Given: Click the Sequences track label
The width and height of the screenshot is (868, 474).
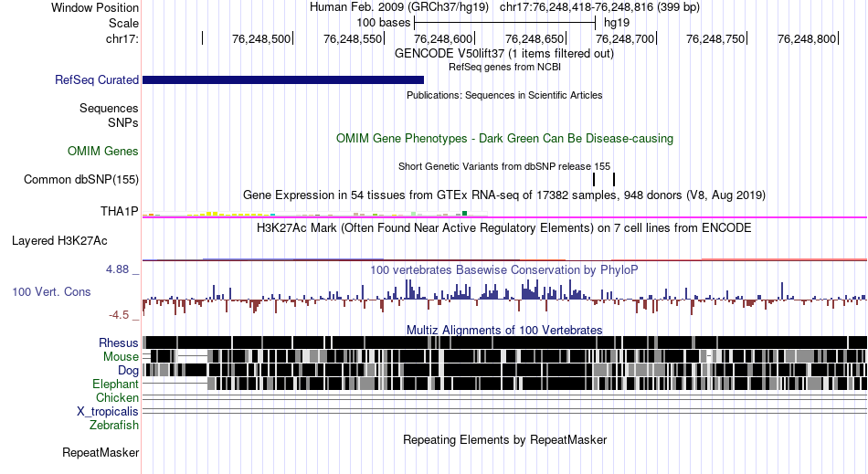Looking at the screenshot, I should [x=109, y=108].
